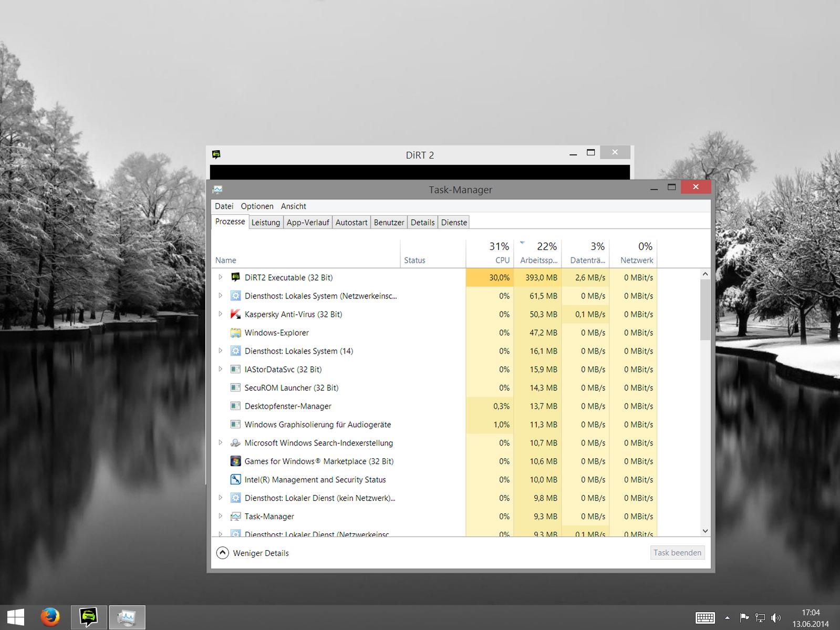Select the 393,0 MB memory cell

[x=537, y=277]
